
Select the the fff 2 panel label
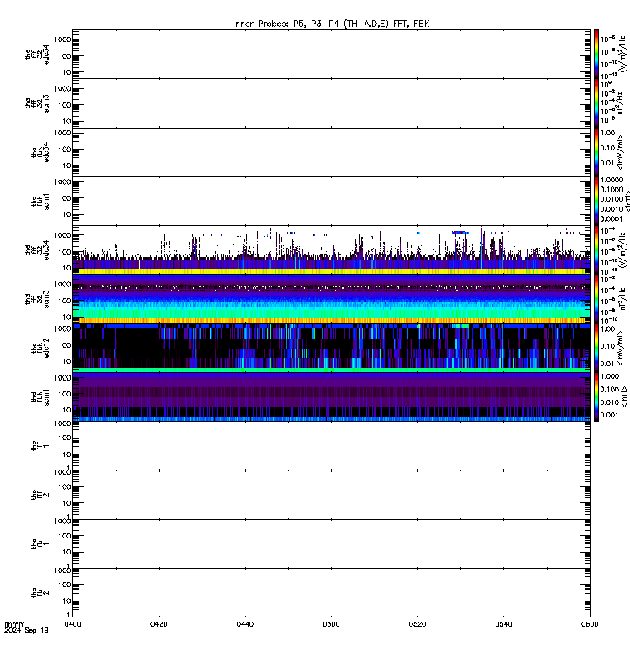pyautogui.click(x=40, y=495)
